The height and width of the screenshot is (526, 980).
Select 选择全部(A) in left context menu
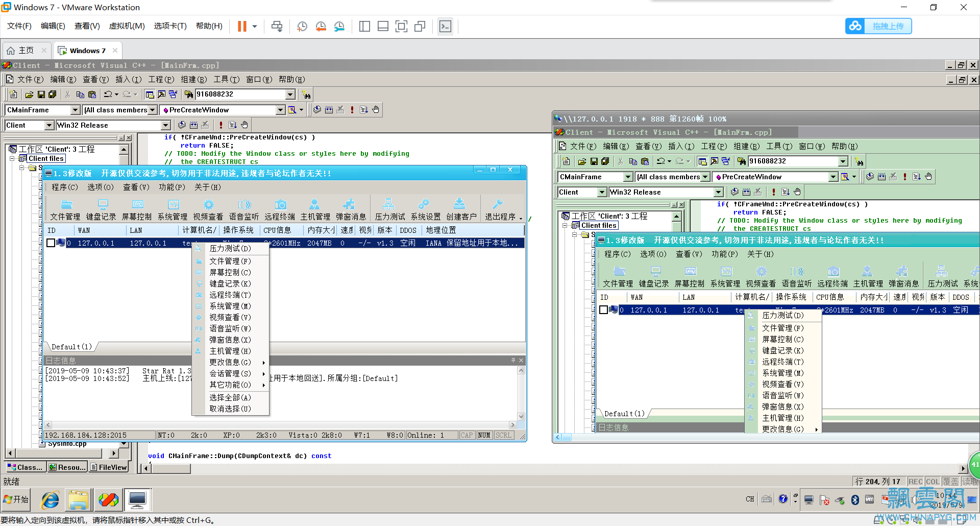pos(230,397)
